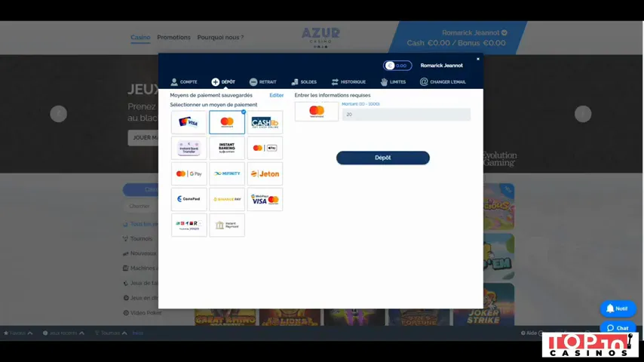The width and height of the screenshot is (644, 362).
Task: Click the Azur Casino logo
Action: pyautogui.click(x=320, y=38)
